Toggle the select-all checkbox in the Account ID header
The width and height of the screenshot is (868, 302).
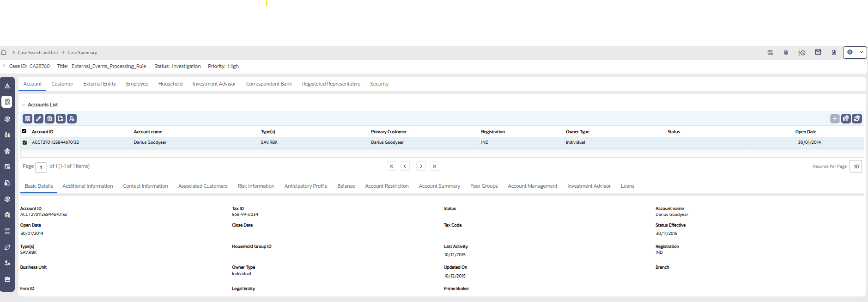click(24, 131)
